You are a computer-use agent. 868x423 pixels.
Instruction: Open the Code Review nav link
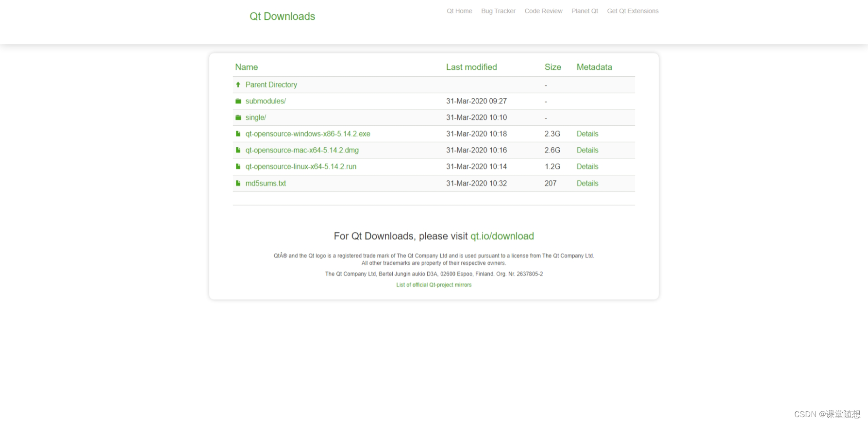(x=543, y=11)
